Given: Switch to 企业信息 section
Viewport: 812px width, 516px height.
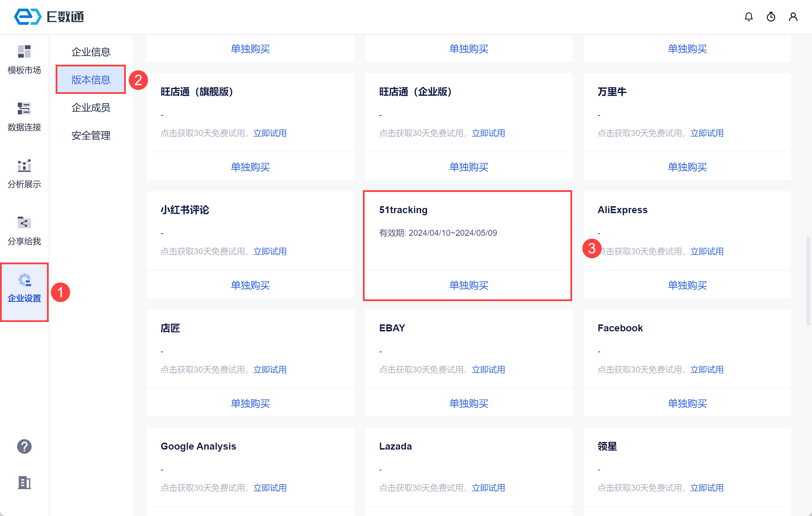Looking at the screenshot, I should coord(91,51).
